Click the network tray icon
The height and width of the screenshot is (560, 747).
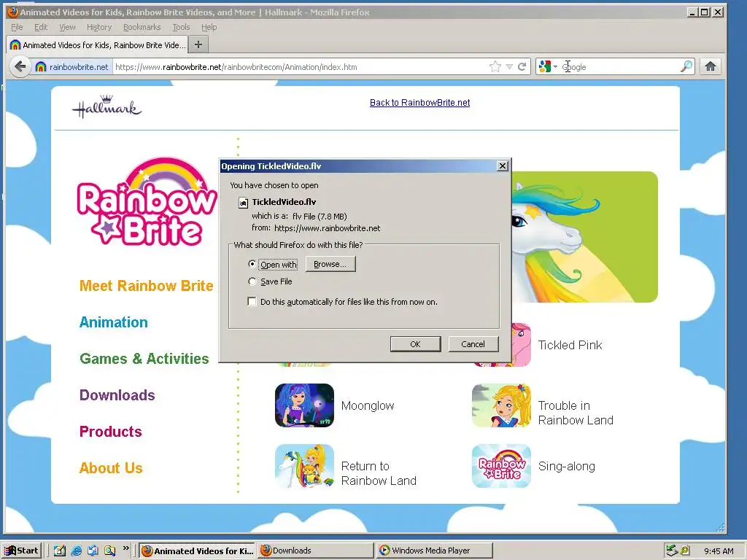(x=672, y=551)
